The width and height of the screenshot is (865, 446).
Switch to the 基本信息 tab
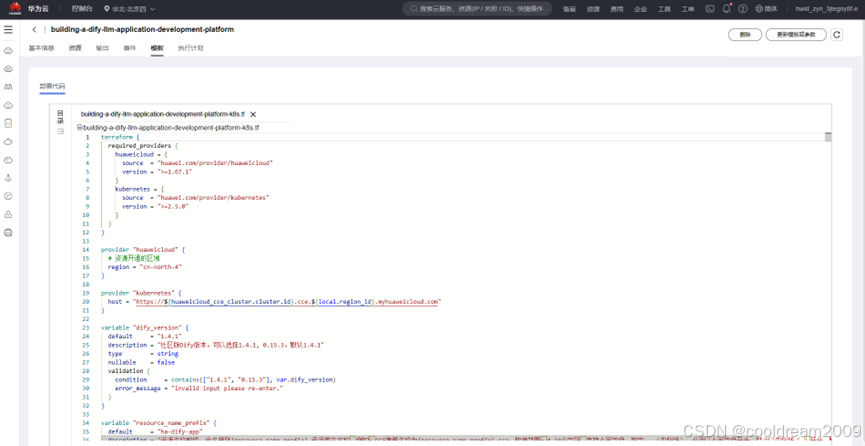pyautogui.click(x=41, y=48)
